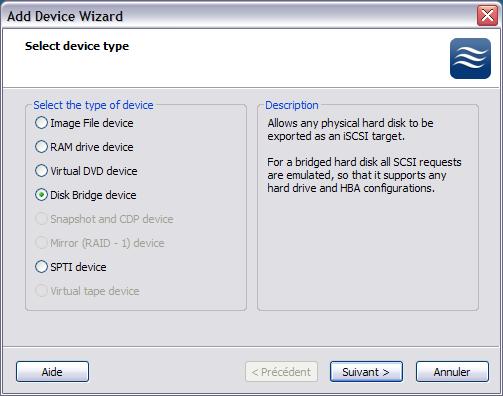Cancel the wizard with the Annuler button
This screenshot has height=396, width=503.
pos(452,372)
